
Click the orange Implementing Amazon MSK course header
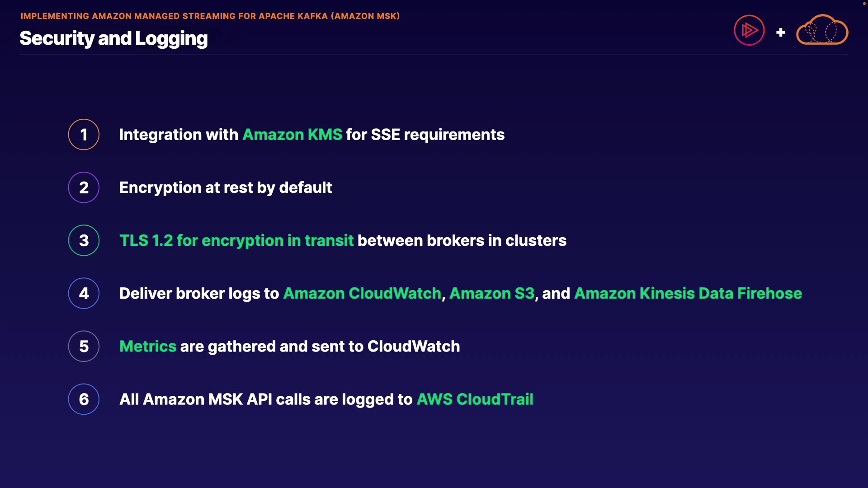coord(210,16)
